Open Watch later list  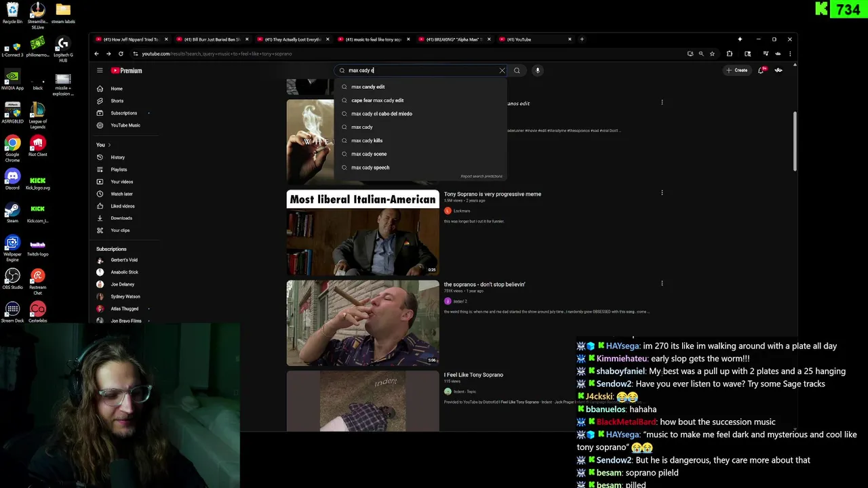pyautogui.click(x=122, y=194)
